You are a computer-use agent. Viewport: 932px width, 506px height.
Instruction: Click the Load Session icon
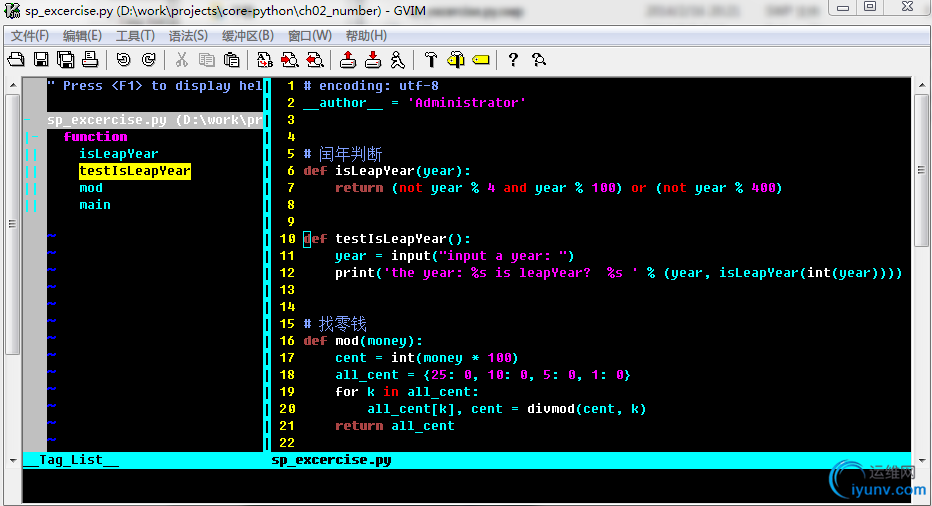348,59
